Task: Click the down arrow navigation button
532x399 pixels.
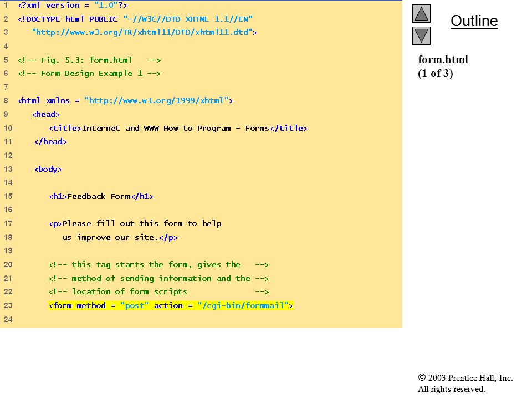Action: coord(421,35)
